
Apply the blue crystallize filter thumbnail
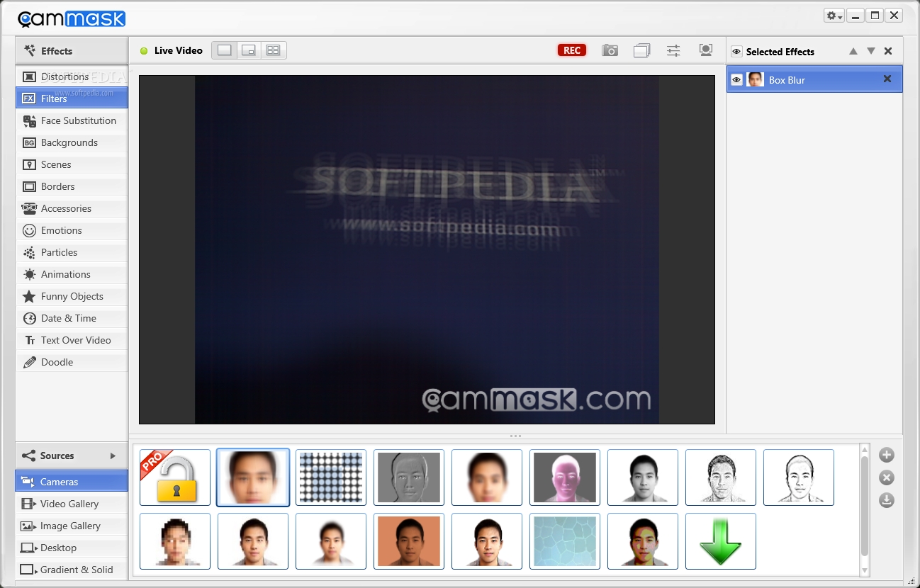pyautogui.click(x=565, y=541)
